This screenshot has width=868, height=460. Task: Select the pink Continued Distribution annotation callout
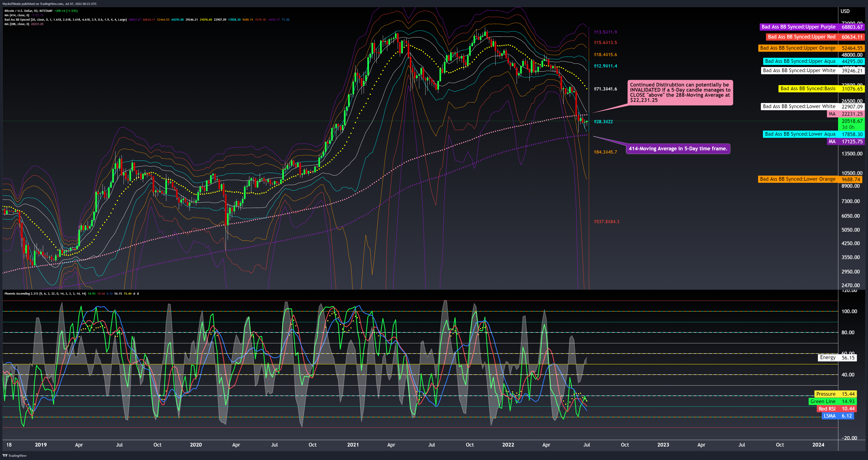(x=680, y=93)
